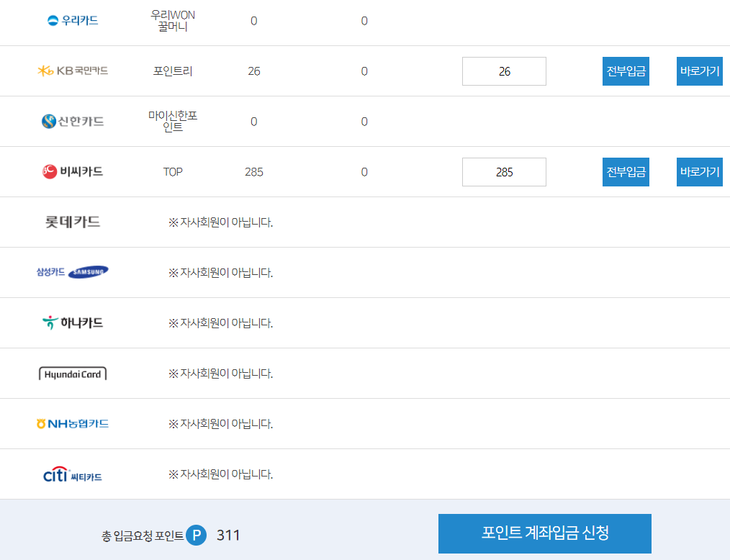Click the Hana Card logo
The image size is (730, 560).
point(73,322)
